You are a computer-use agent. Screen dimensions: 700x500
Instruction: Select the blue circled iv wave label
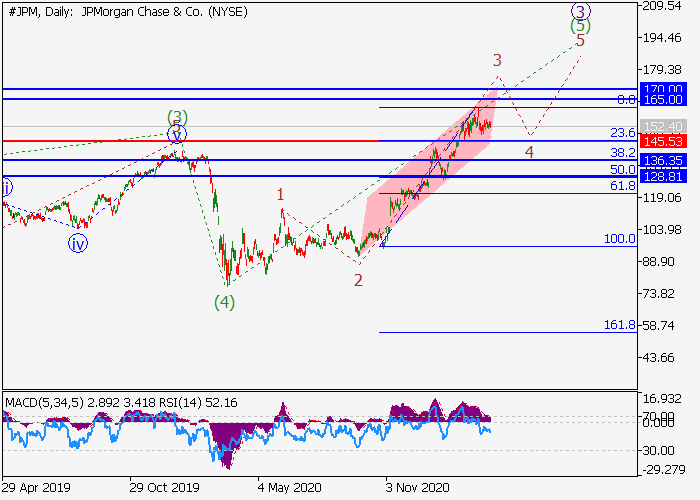coord(78,244)
